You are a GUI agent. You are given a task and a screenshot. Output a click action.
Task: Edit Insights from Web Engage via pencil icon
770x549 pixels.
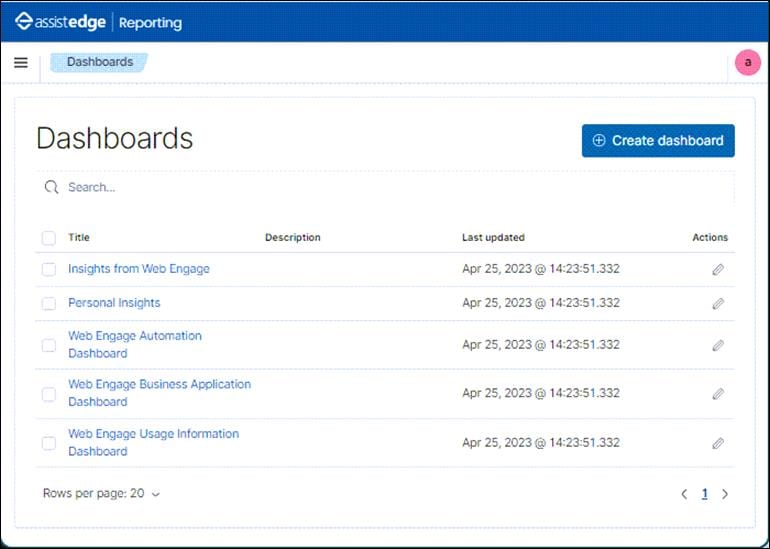717,269
